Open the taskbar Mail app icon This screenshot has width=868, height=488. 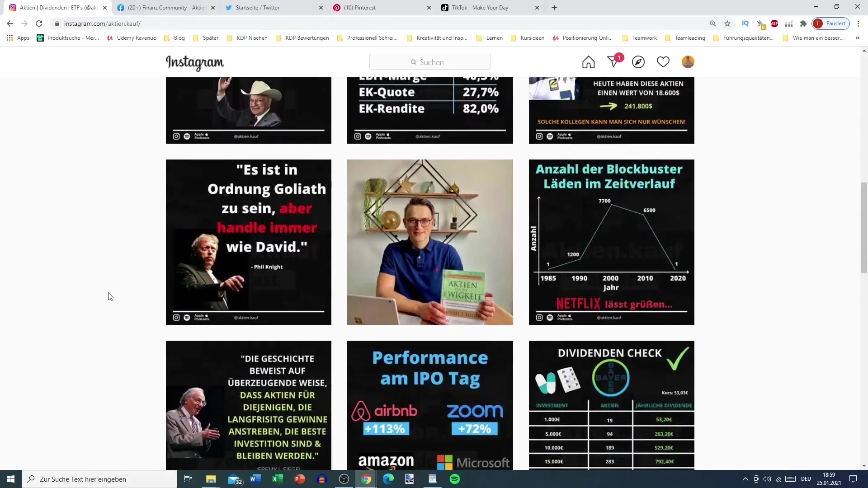point(234,479)
